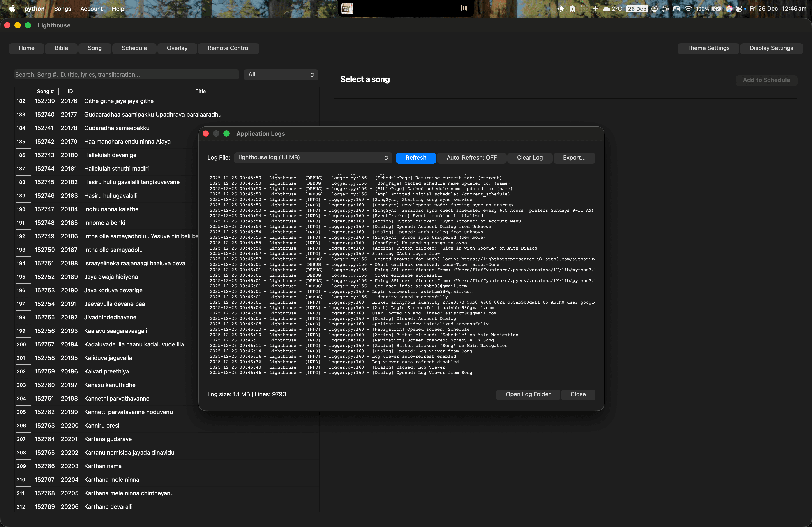The height and width of the screenshot is (527, 812).
Task: Open the Log File dropdown
Action: [x=313, y=158]
